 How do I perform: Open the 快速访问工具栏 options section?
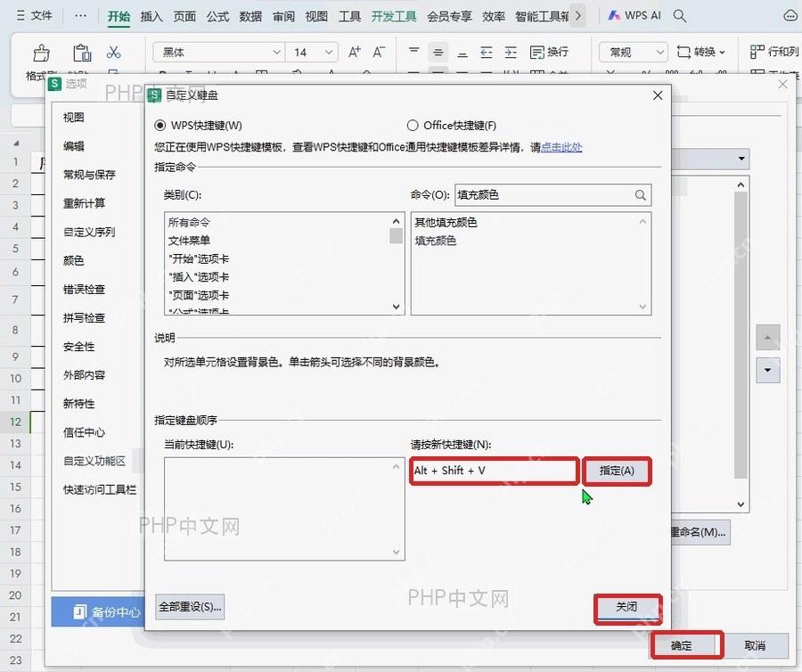click(100, 490)
